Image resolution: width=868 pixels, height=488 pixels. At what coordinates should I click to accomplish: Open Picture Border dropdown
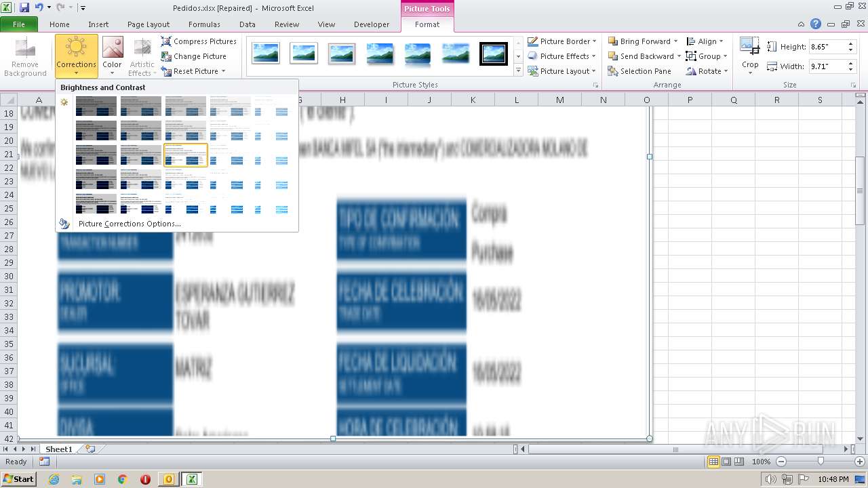click(x=562, y=41)
